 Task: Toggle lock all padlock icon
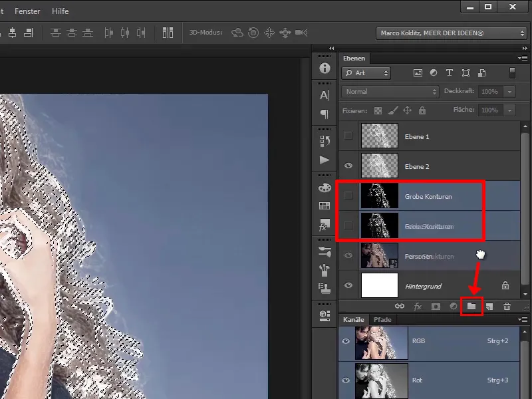pyautogui.click(x=422, y=110)
